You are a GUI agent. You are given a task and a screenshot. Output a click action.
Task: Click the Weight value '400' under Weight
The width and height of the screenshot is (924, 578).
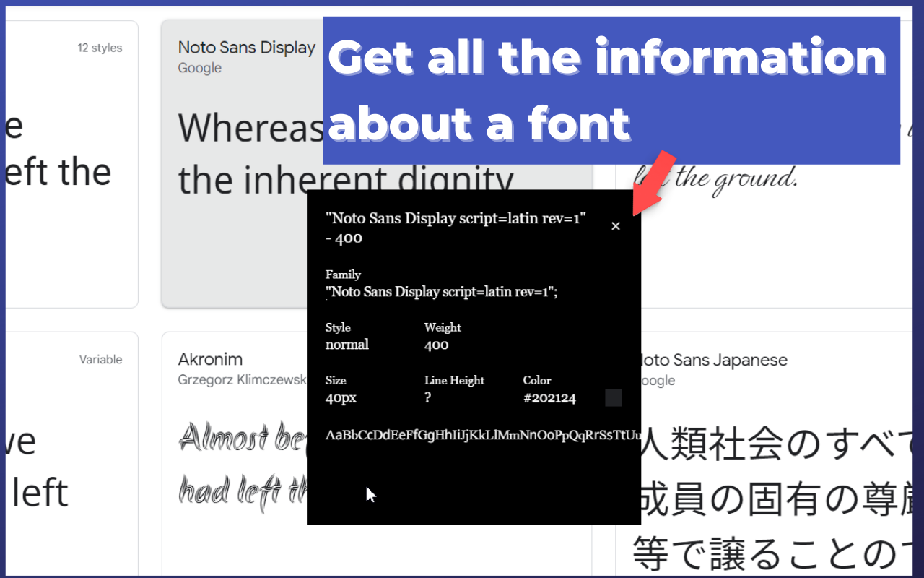point(437,345)
